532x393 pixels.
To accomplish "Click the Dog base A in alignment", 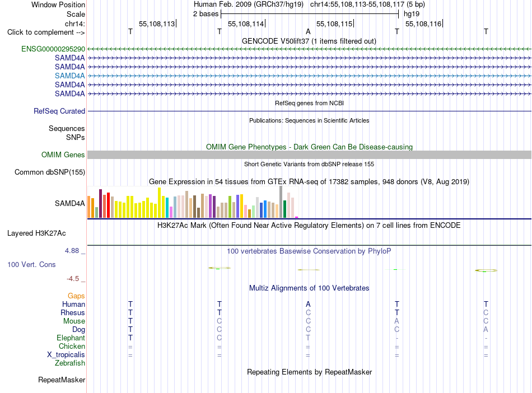I will pos(486,329).
